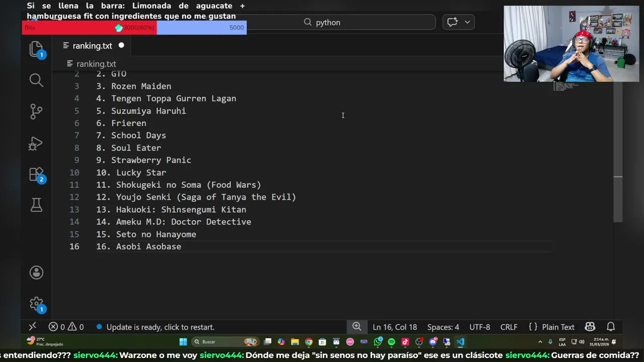
Task: Select the ranking.txt editor tab
Action: point(92,46)
